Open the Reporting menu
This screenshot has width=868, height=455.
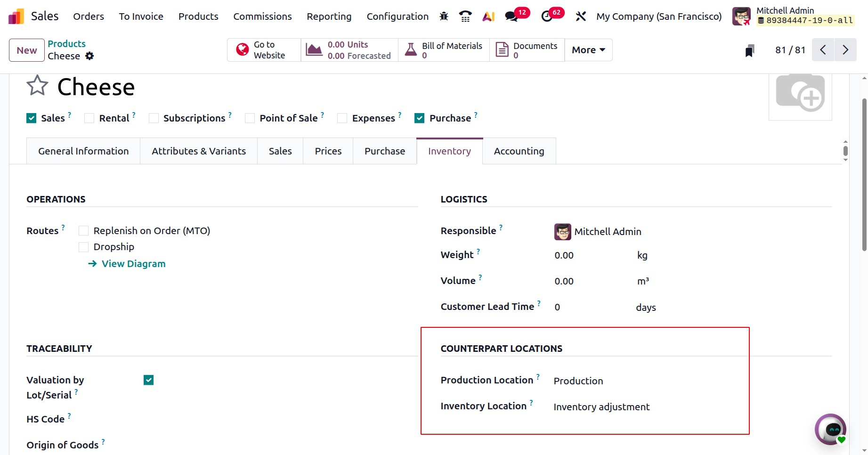tap(329, 16)
